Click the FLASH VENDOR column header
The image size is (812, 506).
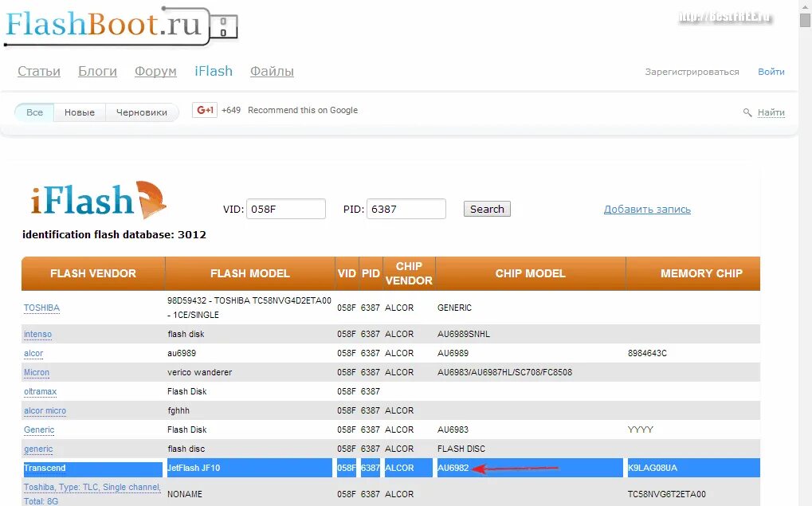pos(93,273)
